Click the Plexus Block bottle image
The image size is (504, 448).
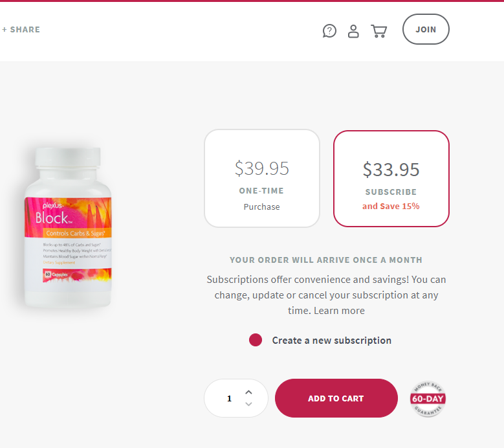click(x=68, y=227)
